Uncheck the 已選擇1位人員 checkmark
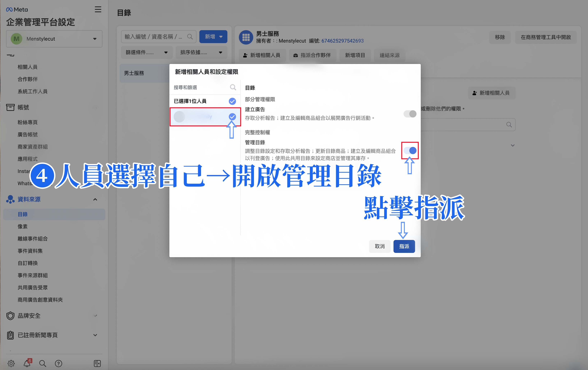588x370 pixels. click(232, 101)
